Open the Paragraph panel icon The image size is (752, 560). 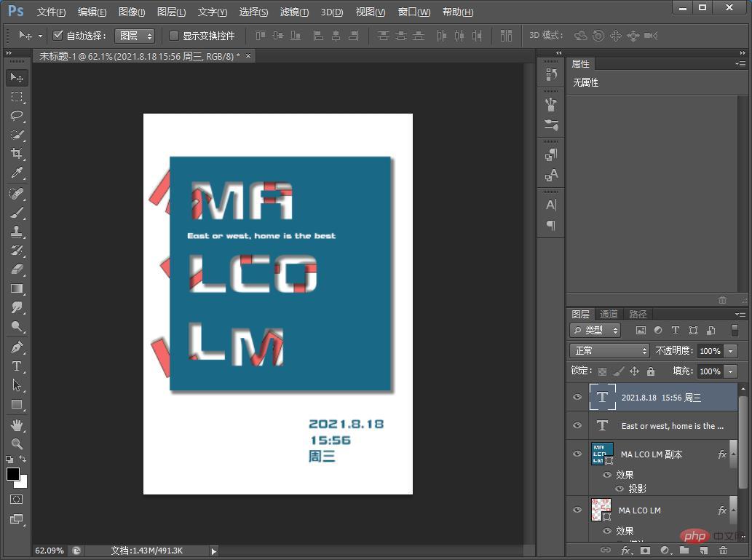coord(551,225)
